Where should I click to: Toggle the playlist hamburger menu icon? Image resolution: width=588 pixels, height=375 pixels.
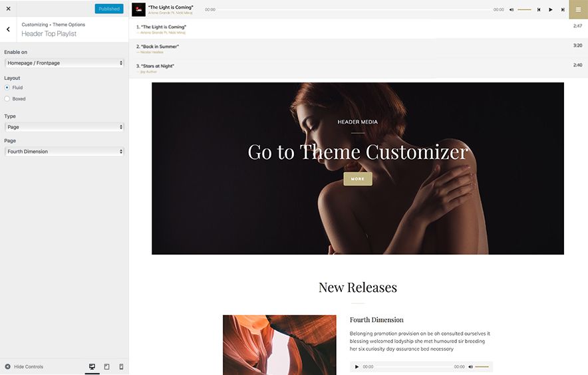coord(578,10)
